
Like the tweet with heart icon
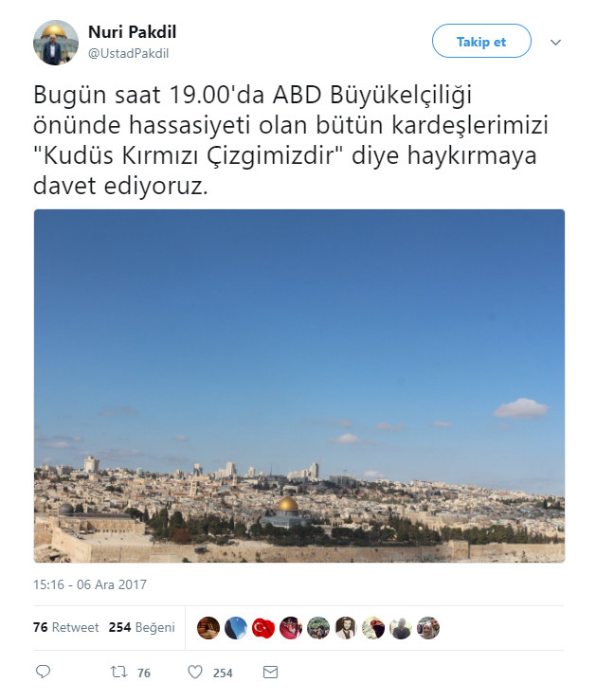195,672
